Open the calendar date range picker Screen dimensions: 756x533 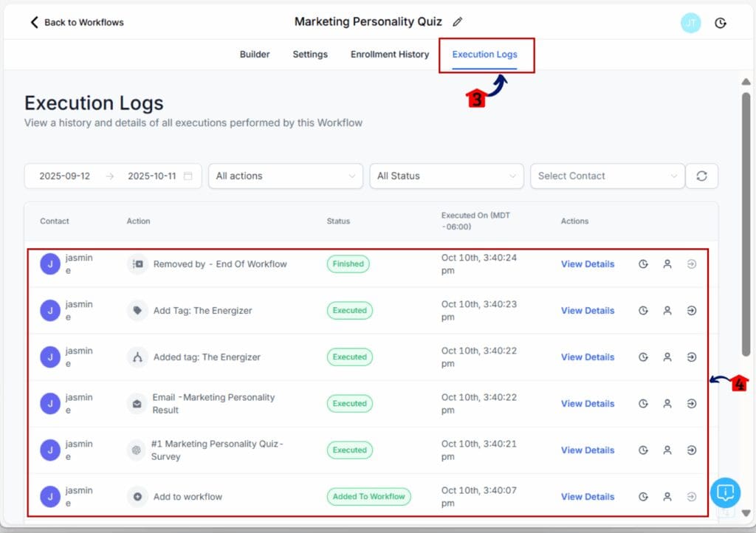[188, 176]
